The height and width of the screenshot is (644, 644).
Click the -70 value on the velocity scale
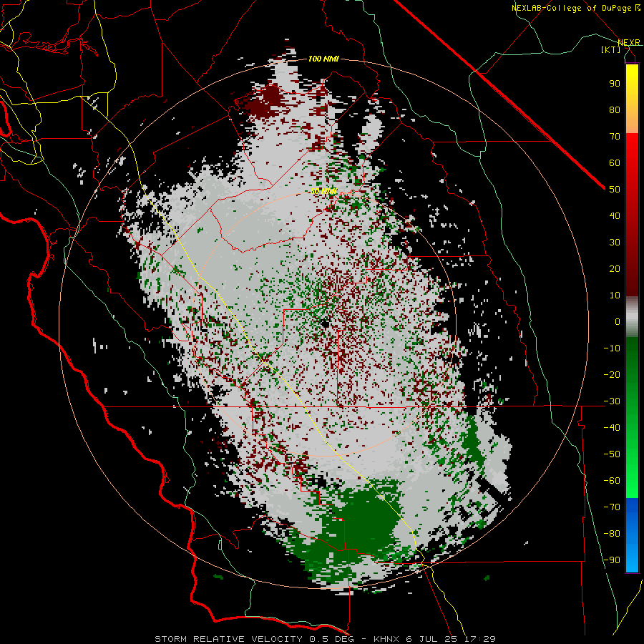(612, 507)
